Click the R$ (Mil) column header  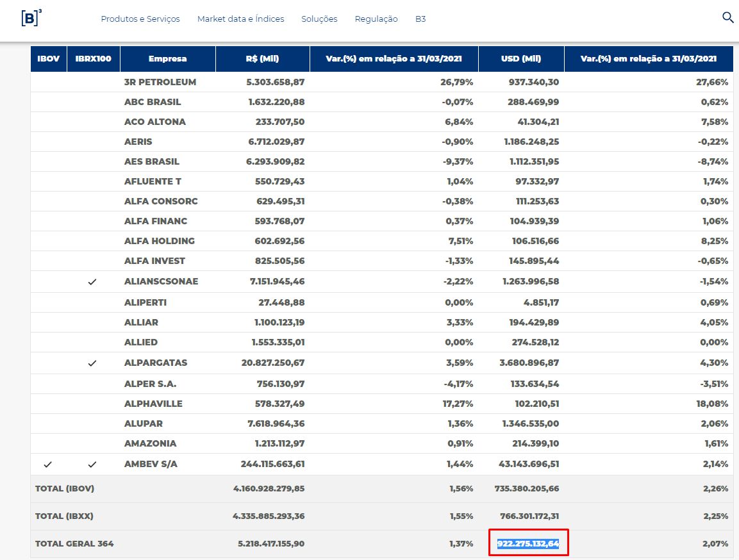pyautogui.click(x=263, y=59)
